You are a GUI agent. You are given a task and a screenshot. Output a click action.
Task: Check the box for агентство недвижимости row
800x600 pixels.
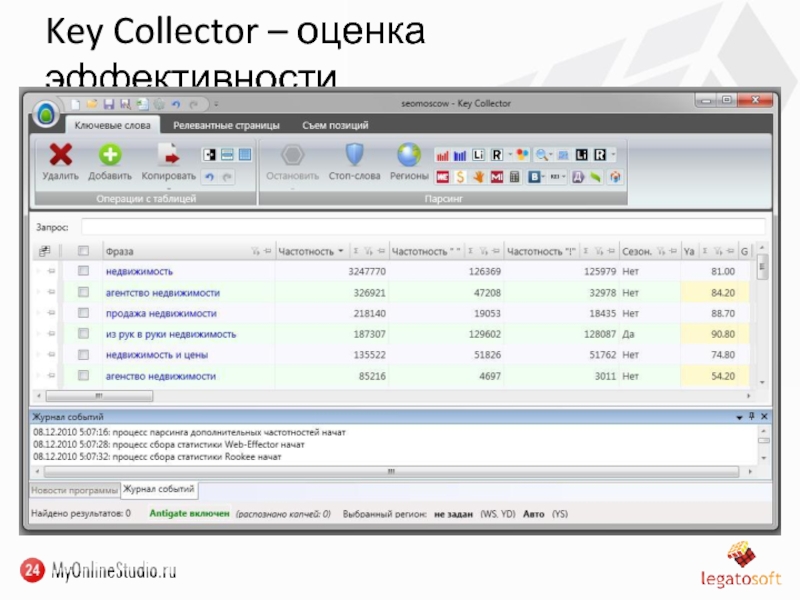point(83,292)
